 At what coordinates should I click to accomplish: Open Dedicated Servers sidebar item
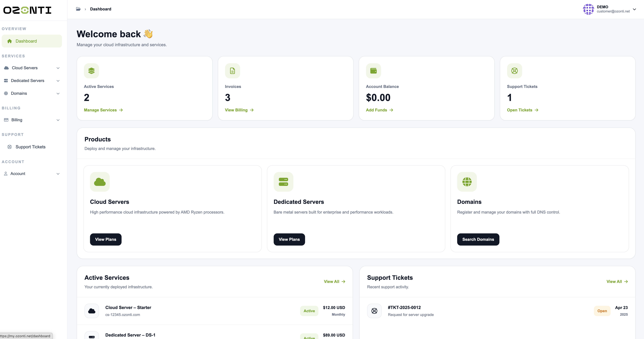coord(32,81)
